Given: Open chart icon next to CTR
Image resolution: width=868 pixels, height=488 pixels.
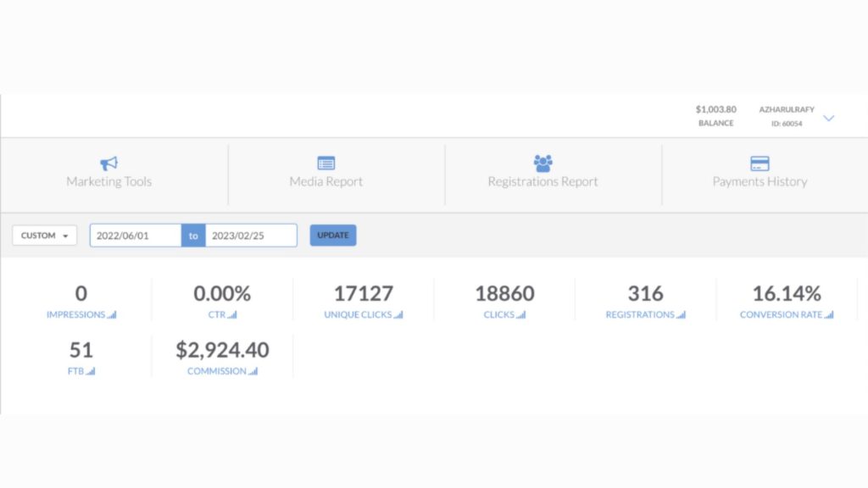Looking at the screenshot, I should pos(232,315).
